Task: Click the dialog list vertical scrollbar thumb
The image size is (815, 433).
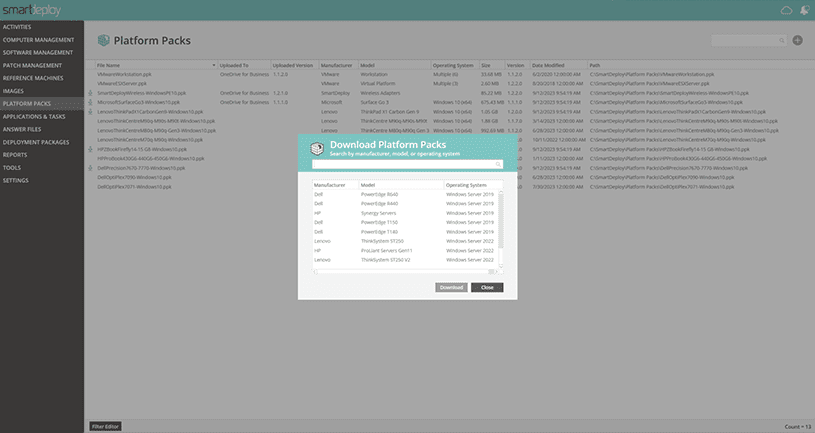Action: pyautogui.click(x=501, y=221)
